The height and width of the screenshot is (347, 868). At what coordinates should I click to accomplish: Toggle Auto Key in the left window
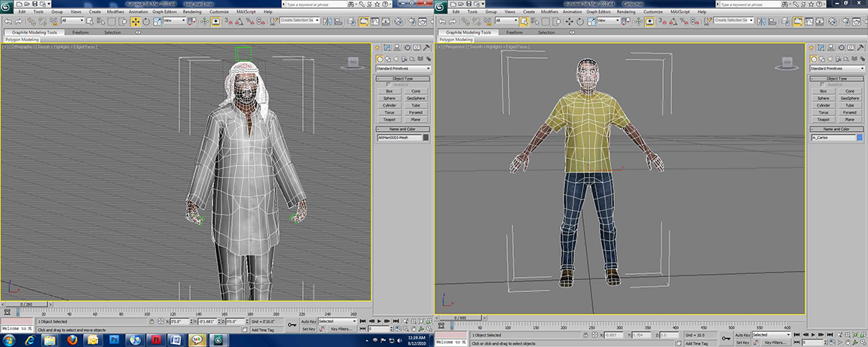coord(309,321)
